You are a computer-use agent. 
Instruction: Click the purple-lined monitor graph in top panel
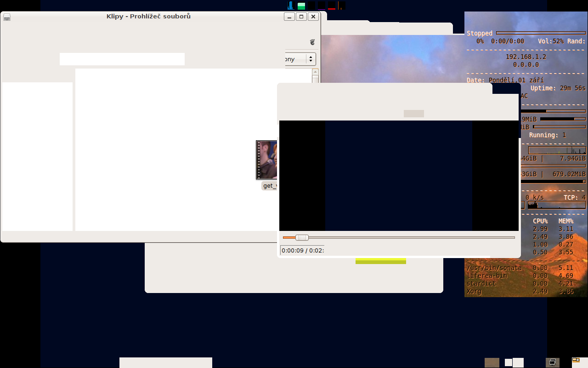(x=322, y=6)
